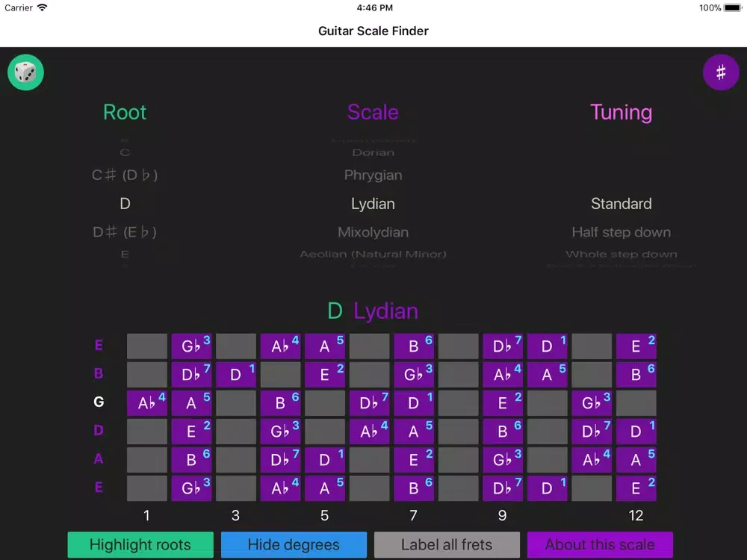This screenshot has width=747, height=560.
Task: Tap D root note on B string fret 3
Action: (236, 375)
